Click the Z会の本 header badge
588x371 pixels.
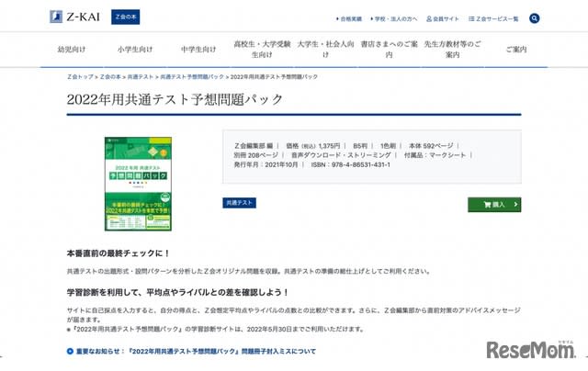coord(126,17)
